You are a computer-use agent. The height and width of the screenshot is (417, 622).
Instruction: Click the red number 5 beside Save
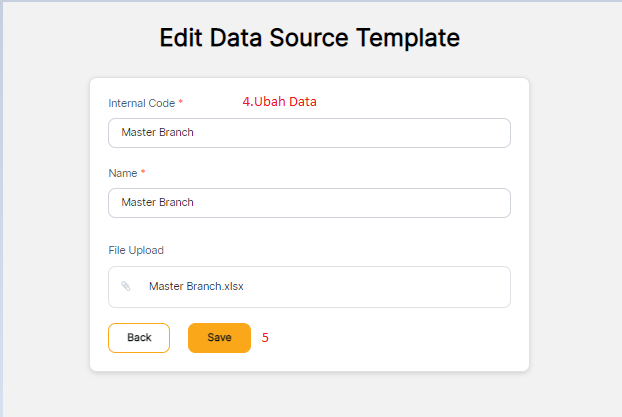265,338
